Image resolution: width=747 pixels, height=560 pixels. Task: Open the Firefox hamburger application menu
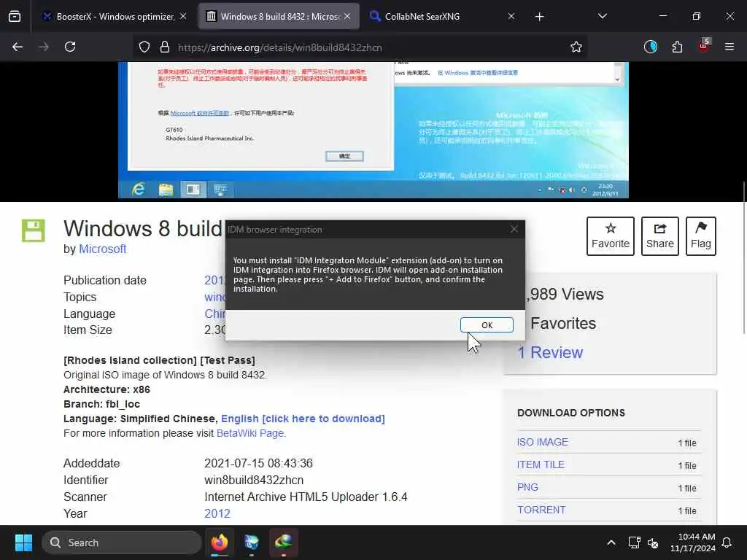point(729,47)
